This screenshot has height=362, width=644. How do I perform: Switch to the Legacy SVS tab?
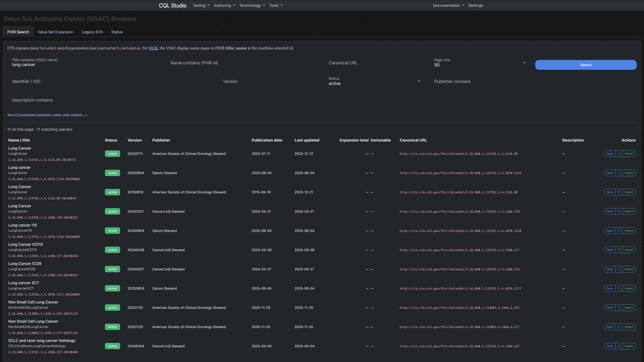point(92,32)
